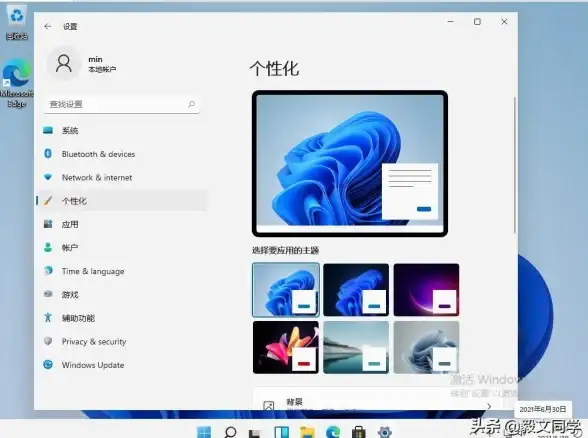
Task: Launch Edge from the taskbar
Action: [x=333, y=432]
